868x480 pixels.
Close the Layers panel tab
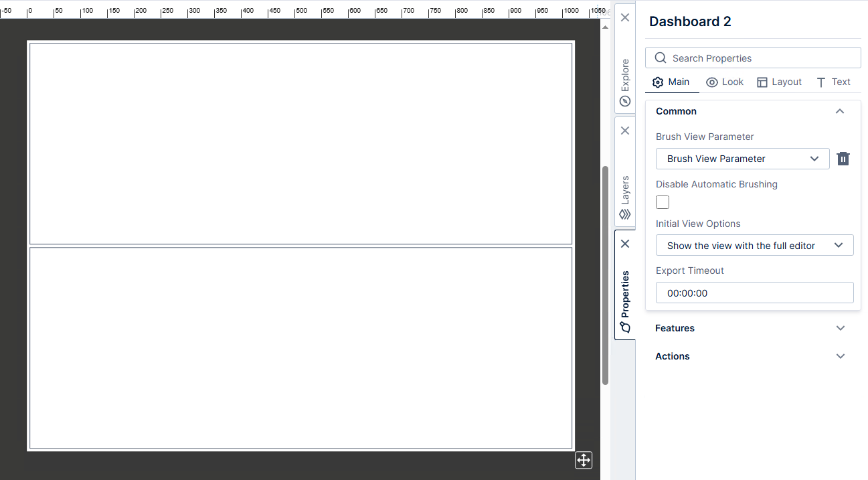click(625, 131)
